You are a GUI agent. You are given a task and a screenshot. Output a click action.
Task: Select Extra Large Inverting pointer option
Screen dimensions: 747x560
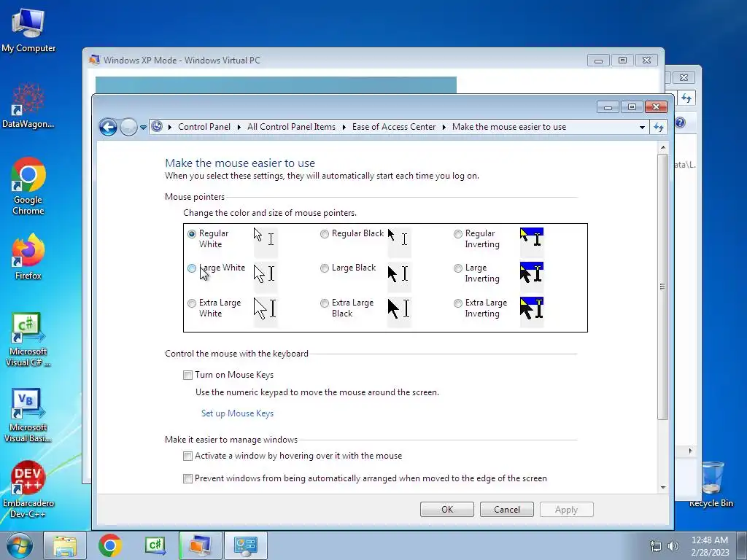tap(458, 303)
